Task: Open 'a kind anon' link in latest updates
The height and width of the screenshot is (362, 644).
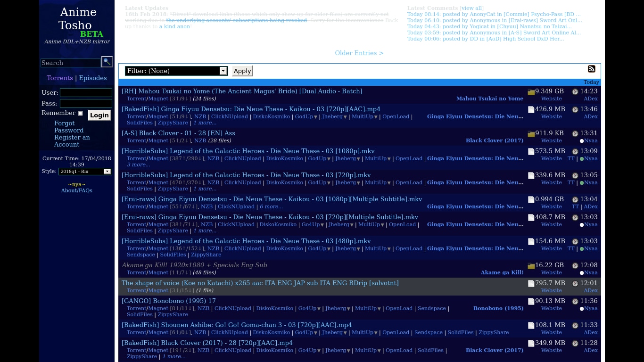Action: 174,27
